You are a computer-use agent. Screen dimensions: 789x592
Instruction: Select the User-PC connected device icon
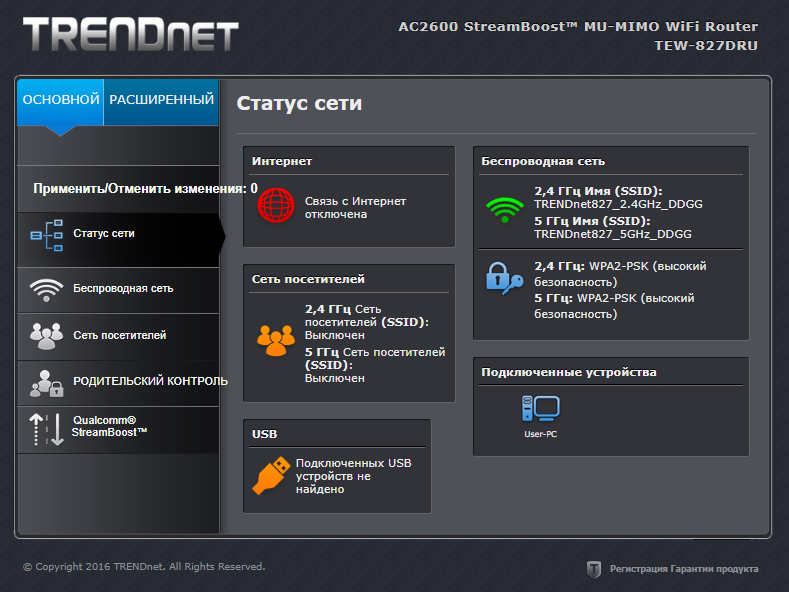[x=540, y=408]
